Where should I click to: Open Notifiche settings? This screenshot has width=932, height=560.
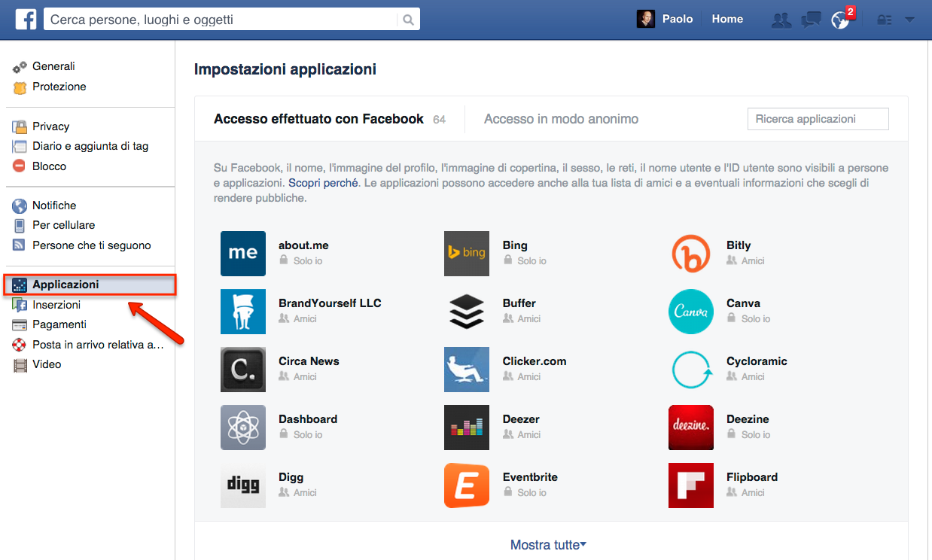54,205
